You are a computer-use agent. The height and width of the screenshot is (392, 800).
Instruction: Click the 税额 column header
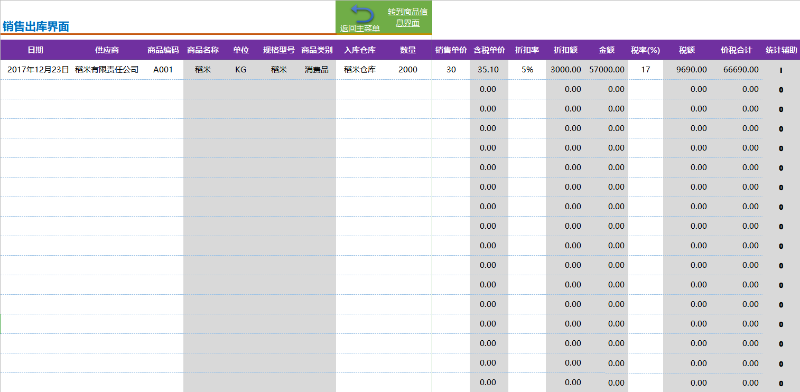[x=686, y=50]
